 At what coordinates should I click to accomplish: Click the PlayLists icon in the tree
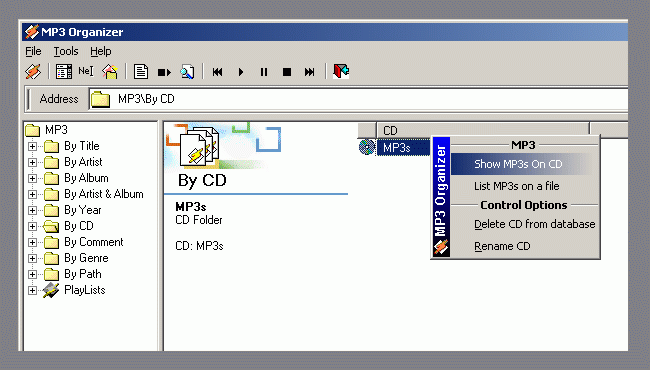click(51, 290)
